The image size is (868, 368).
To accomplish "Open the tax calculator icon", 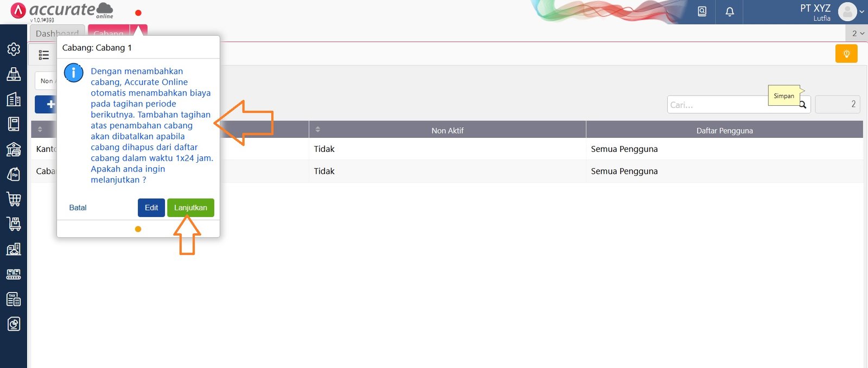I will 14,299.
